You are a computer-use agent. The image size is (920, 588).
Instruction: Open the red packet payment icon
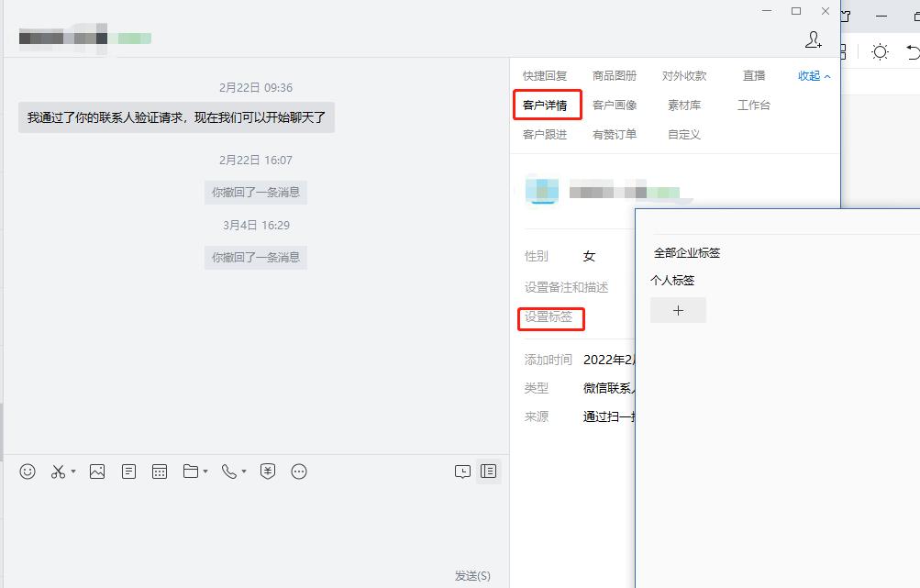click(267, 472)
